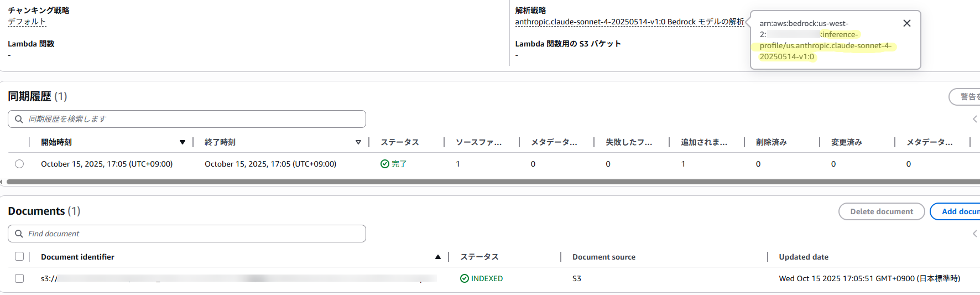Click start time October 15, 2025, 17:05 cell
Screen dimensions: 980x295
click(x=107, y=164)
